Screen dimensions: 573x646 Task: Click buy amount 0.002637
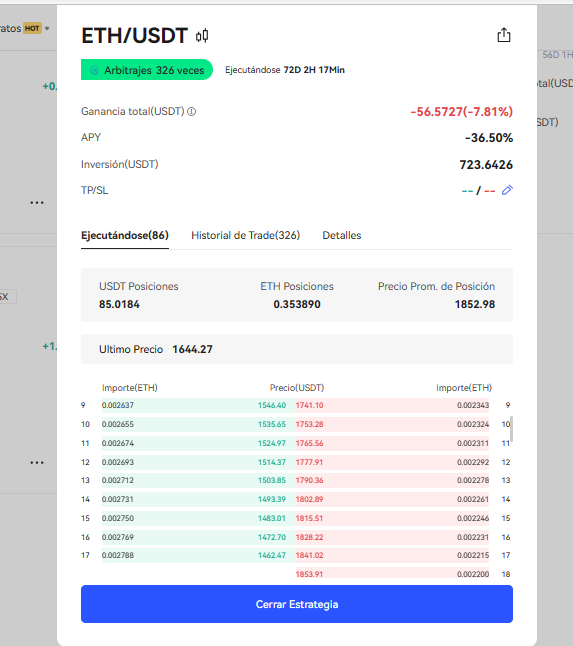point(118,405)
